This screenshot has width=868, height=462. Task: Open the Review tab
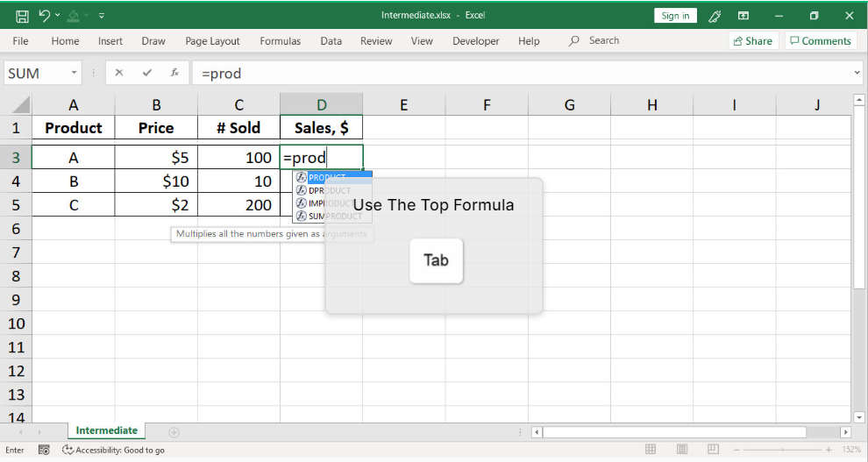tap(376, 41)
